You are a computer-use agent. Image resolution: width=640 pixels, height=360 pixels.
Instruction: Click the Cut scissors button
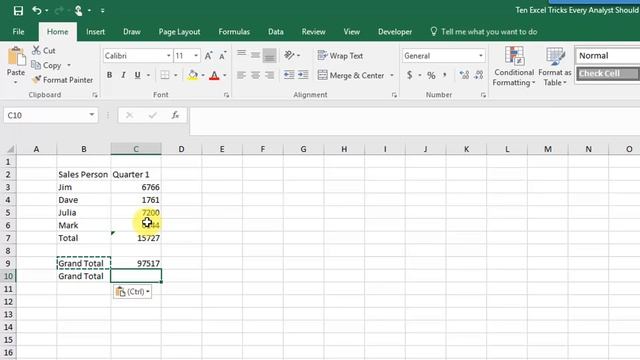pyautogui.click(x=44, y=51)
